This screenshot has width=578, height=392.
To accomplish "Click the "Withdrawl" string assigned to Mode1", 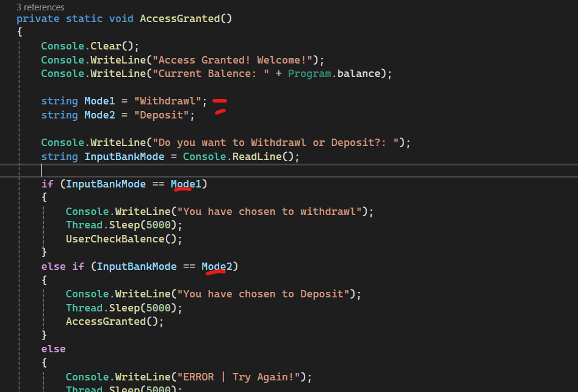I will coord(168,101).
